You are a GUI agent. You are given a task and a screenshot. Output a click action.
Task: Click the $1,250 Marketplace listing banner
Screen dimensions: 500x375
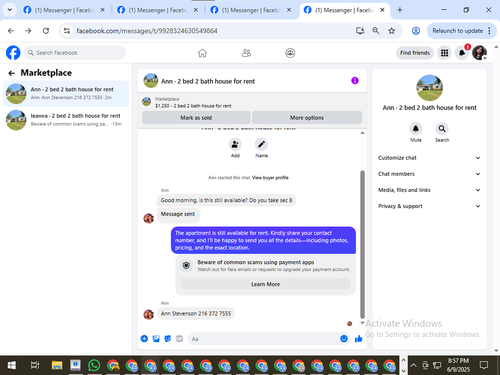pos(252,102)
